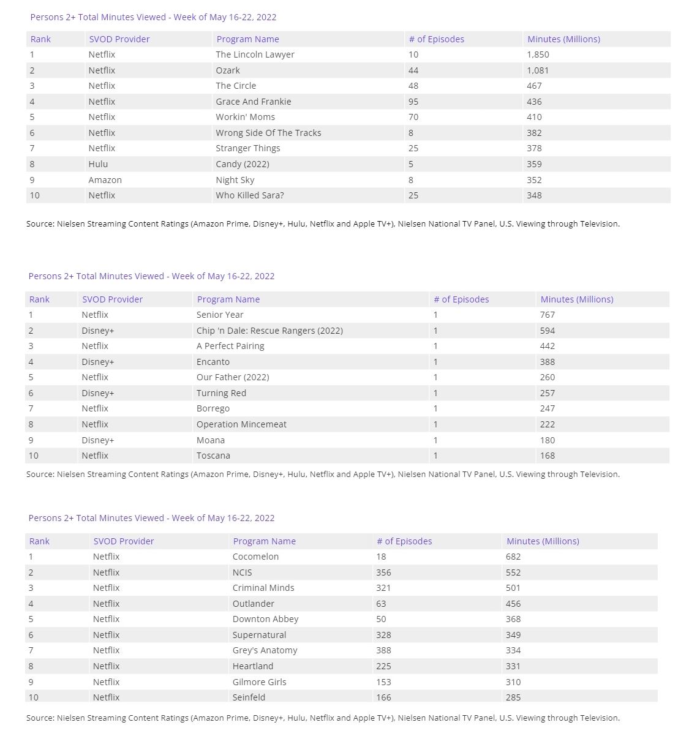Select the Encanto program name
Screen dimensions: 700x747
[213, 362]
